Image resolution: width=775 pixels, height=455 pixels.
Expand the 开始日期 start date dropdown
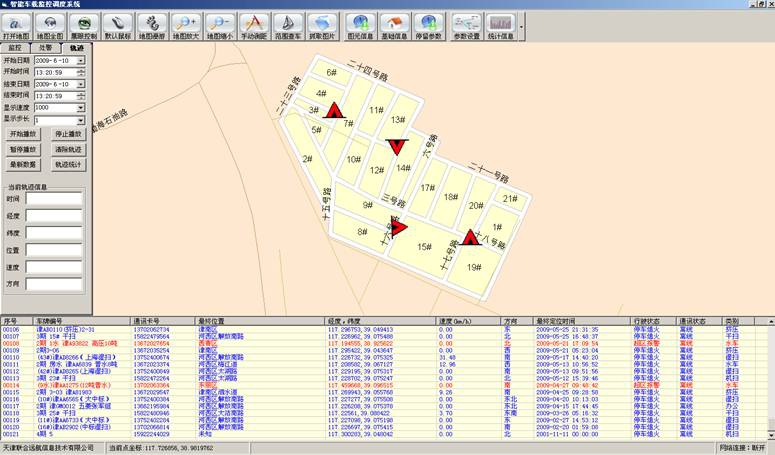[x=80, y=61]
